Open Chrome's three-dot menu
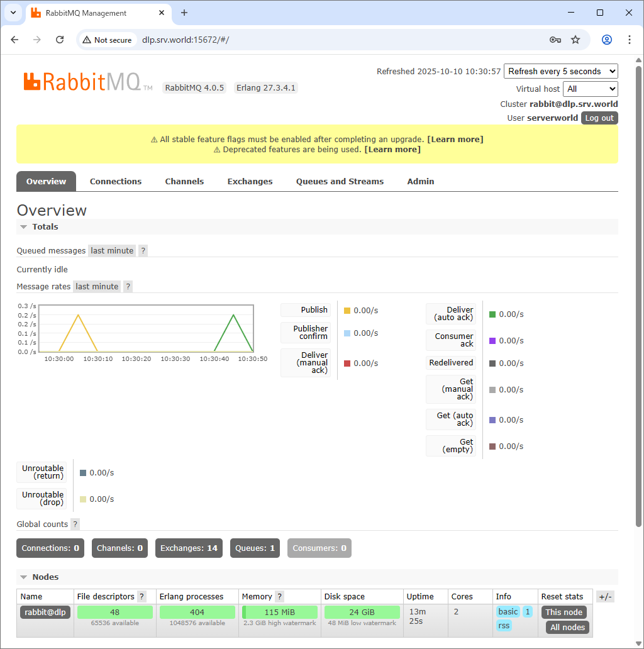The height and width of the screenshot is (649, 644). pyautogui.click(x=630, y=40)
